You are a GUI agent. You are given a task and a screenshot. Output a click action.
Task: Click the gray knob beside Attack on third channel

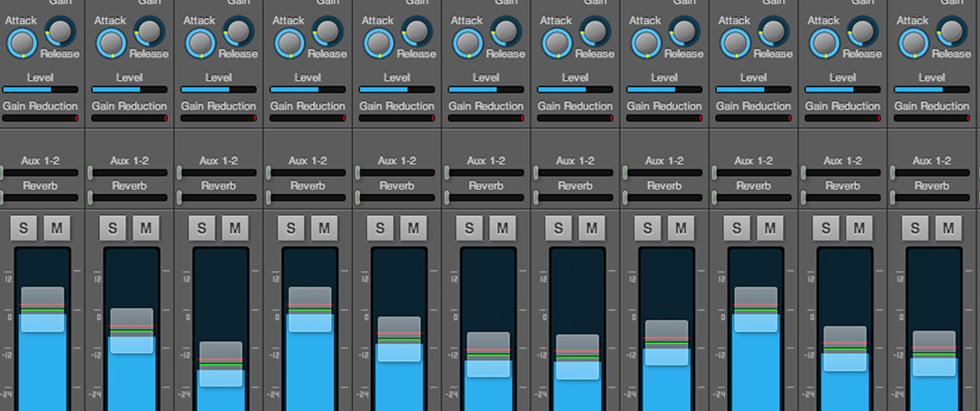pyautogui.click(x=237, y=33)
